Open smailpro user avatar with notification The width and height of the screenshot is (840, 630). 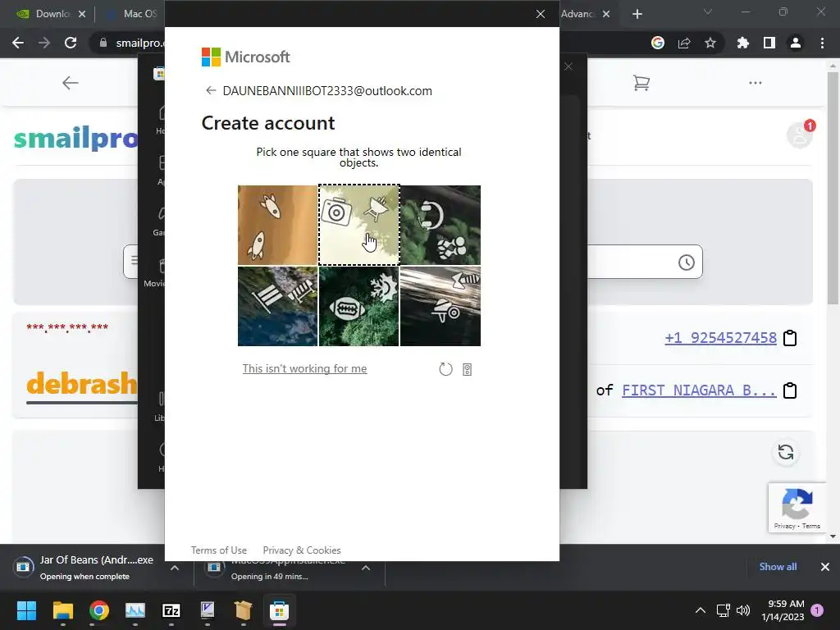(800, 135)
